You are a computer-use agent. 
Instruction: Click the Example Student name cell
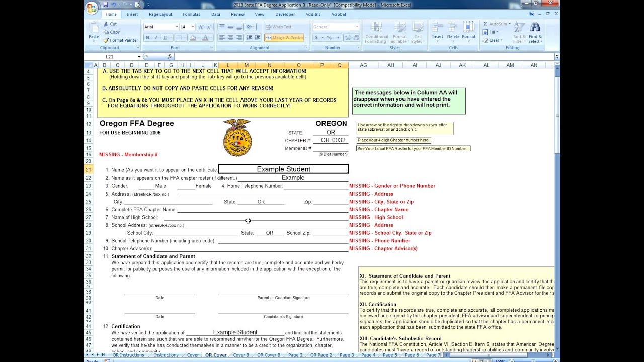(x=283, y=169)
